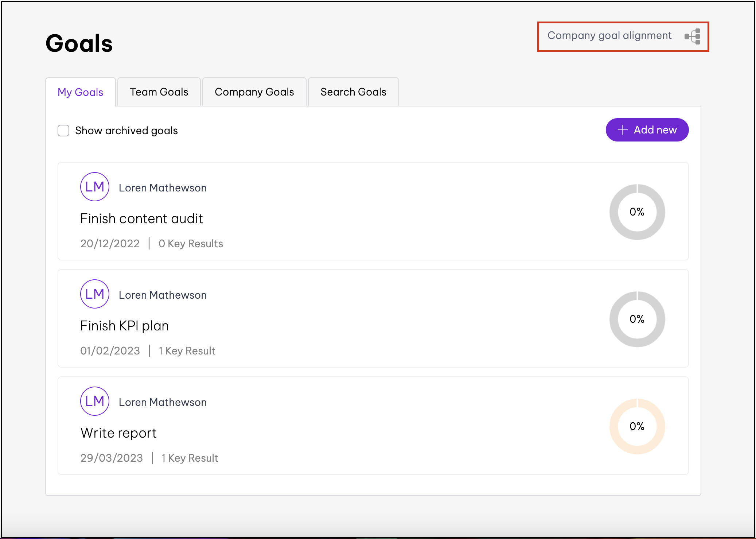This screenshot has height=539, width=756.
Task: Open the Company Goals tab
Action: click(x=254, y=92)
